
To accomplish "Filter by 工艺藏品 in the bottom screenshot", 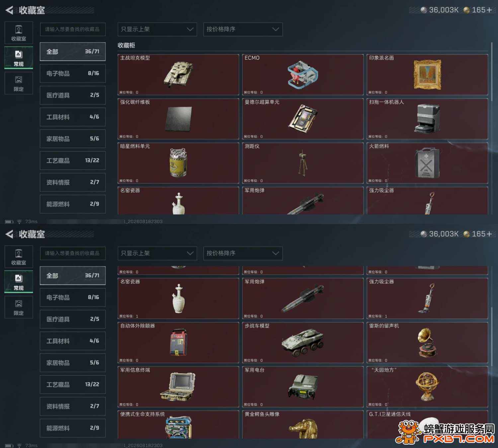I will point(73,385).
